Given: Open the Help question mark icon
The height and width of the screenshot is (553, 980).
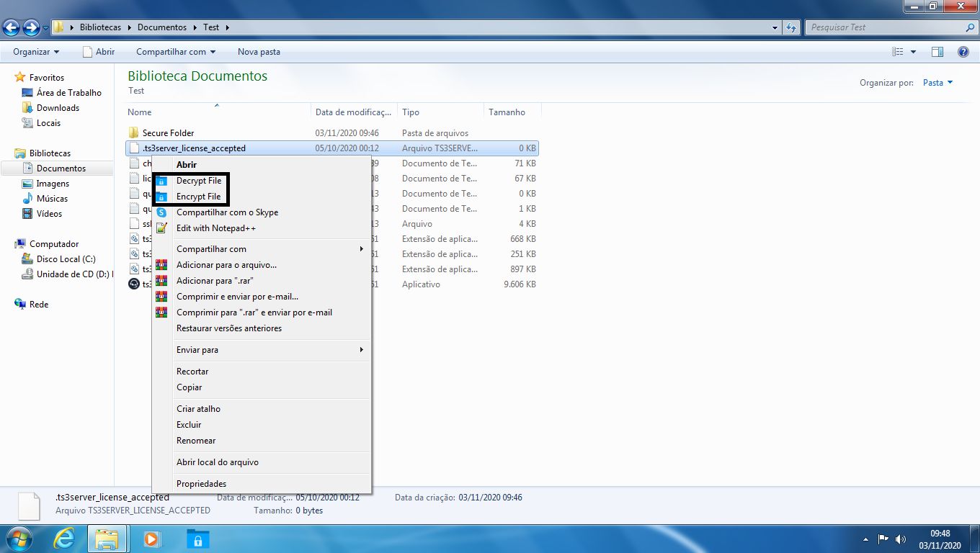Looking at the screenshot, I should tap(963, 52).
